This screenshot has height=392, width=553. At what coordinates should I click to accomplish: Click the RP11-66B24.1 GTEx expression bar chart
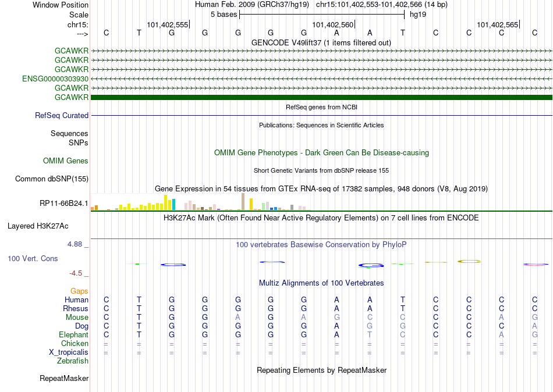click(200, 202)
